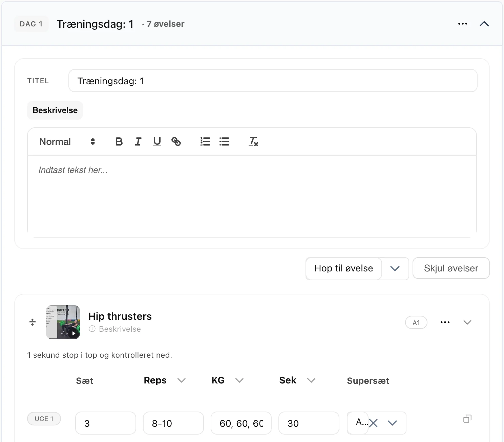Open the Hip thrusters Beskrivelse info link

pyautogui.click(x=115, y=329)
